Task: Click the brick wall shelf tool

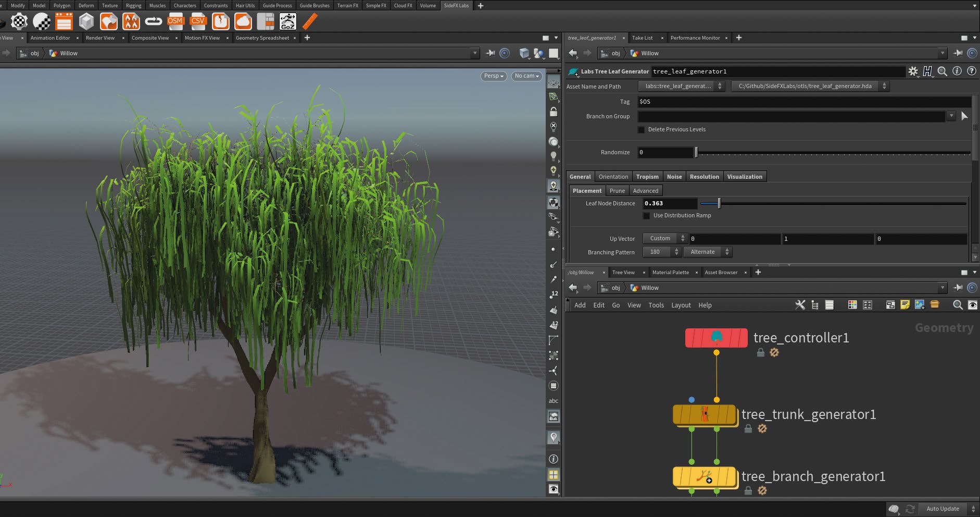Action: coord(266,21)
